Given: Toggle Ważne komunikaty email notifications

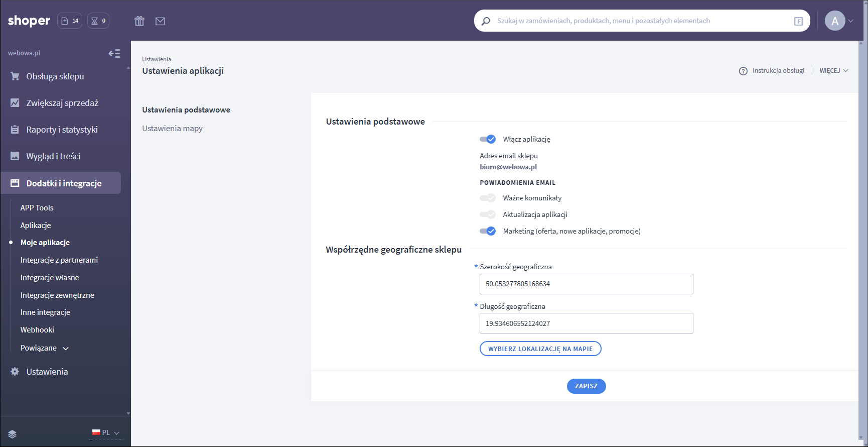Looking at the screenshot, I should 488,198.
